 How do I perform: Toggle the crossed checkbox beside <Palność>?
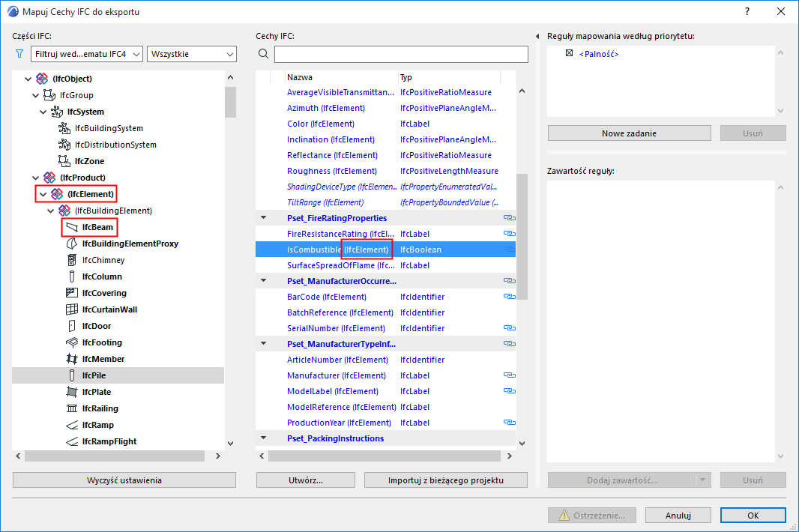click(569, 53)
